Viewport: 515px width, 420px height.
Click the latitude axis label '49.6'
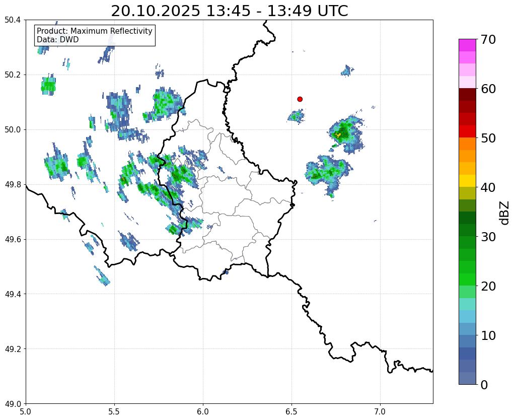click(x=13, y=240)
